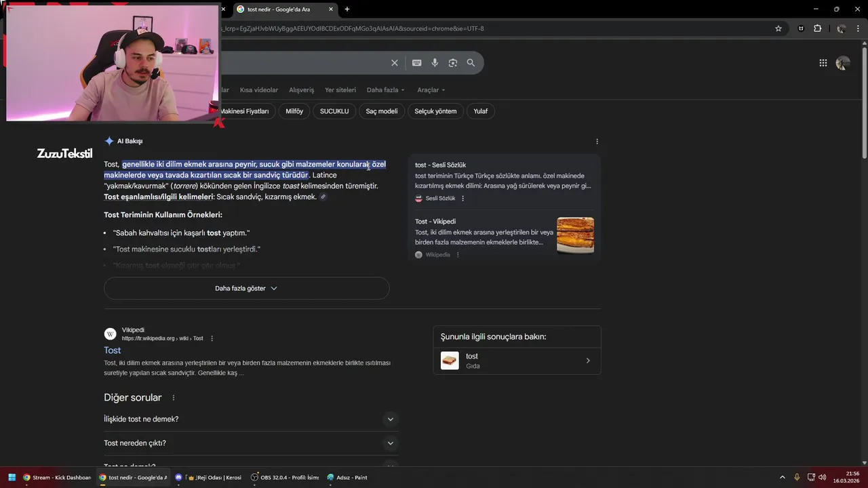Viewport: 868px width, 488px height.
Task: Expand Tost nereden çıktı question
Action: 250,443
